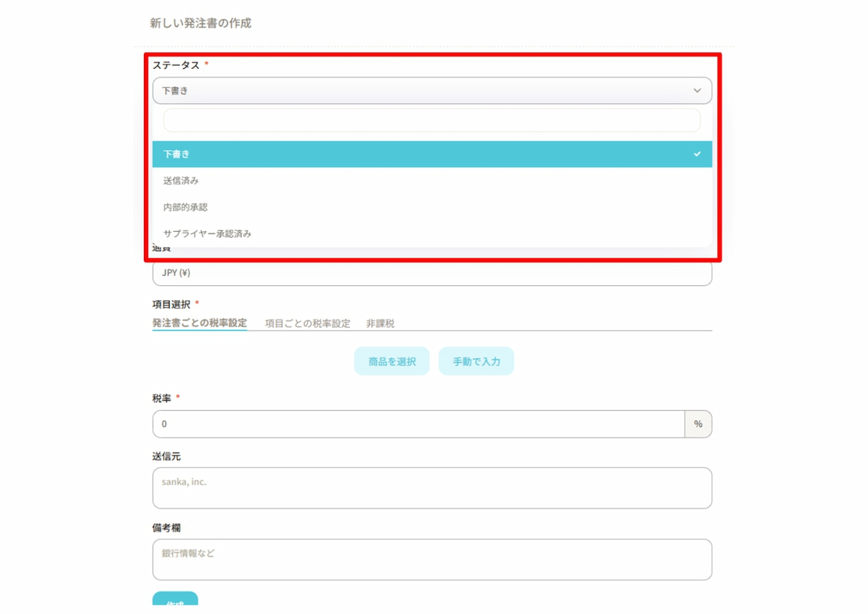This screenshot has width=868, height=614.
Task: Open the ステータス dropdown showing 下書き
Action: coord(431,91)
